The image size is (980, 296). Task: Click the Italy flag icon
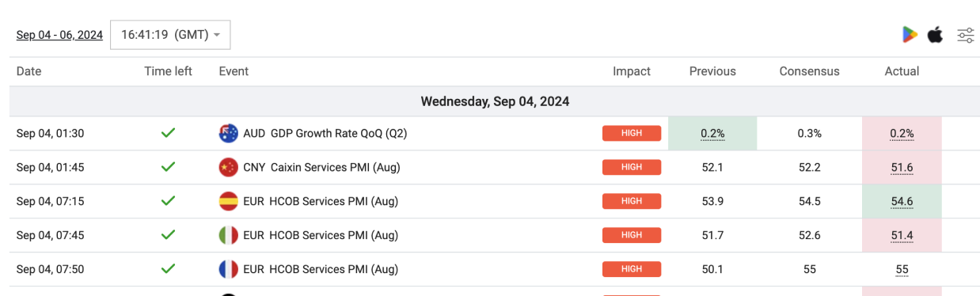228,236
